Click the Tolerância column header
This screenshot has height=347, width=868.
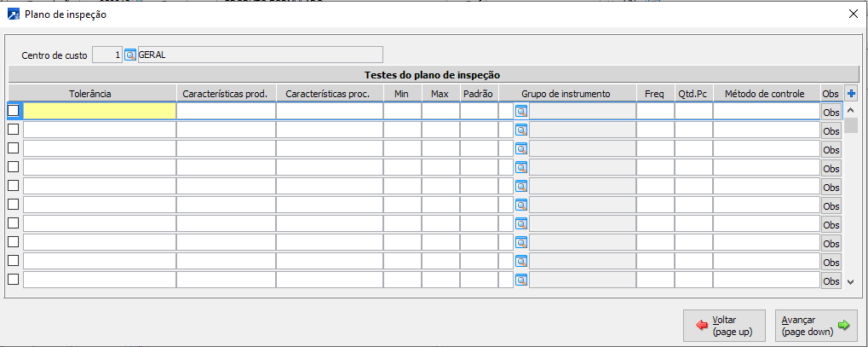[91, 93]
